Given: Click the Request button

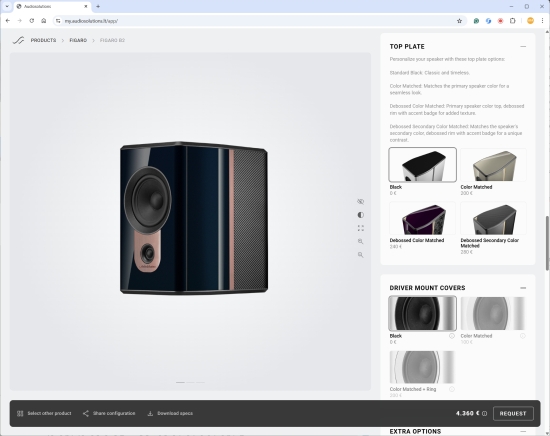Looking at the screenshot, I should (x=513, y=414).
